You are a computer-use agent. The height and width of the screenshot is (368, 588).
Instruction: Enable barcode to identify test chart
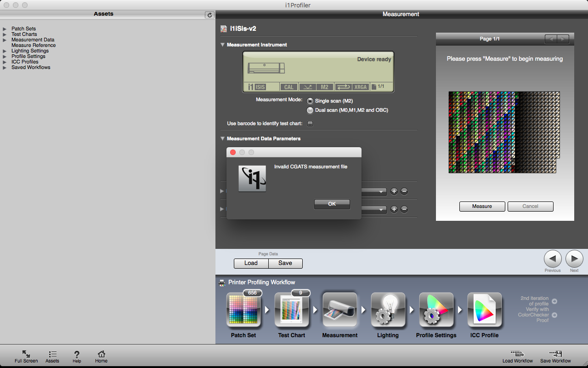[x=310, y=123]
